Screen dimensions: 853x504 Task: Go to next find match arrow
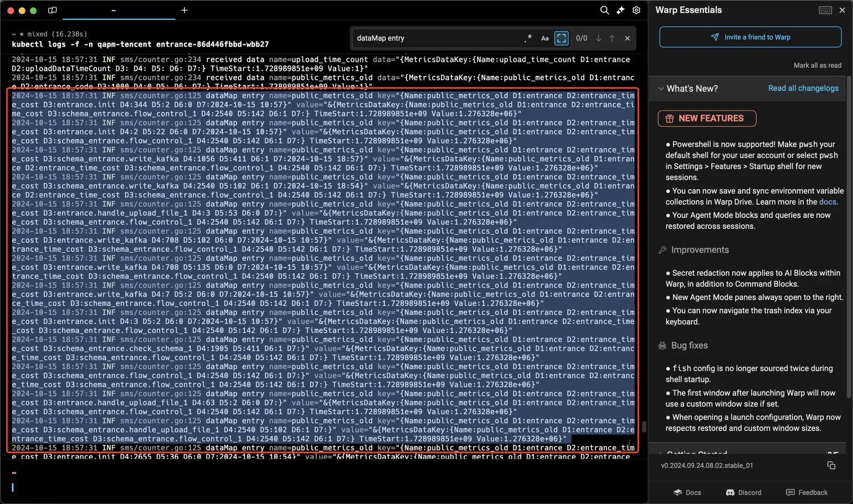(x=598, y=38)
